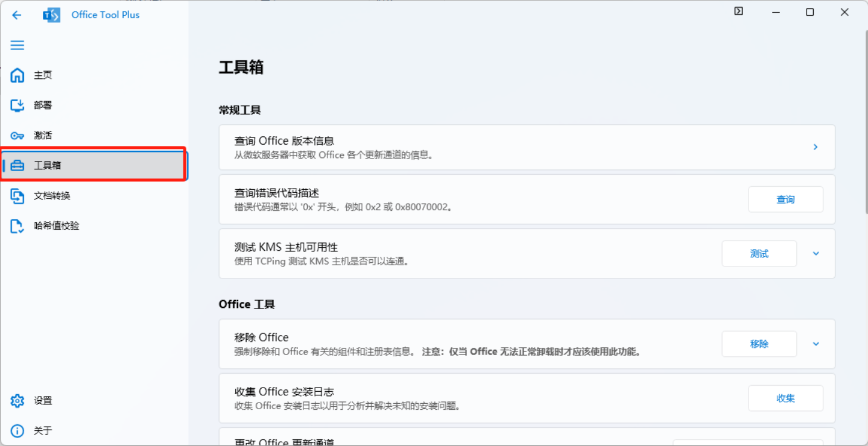Click the key icon for activation
This screenshot has width=868, height=446.
point(17,136)
